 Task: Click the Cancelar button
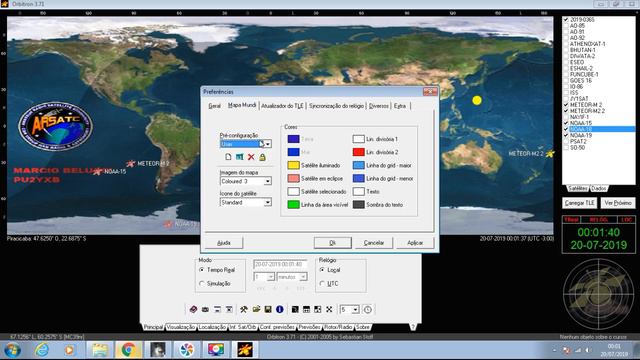(374, 242)
